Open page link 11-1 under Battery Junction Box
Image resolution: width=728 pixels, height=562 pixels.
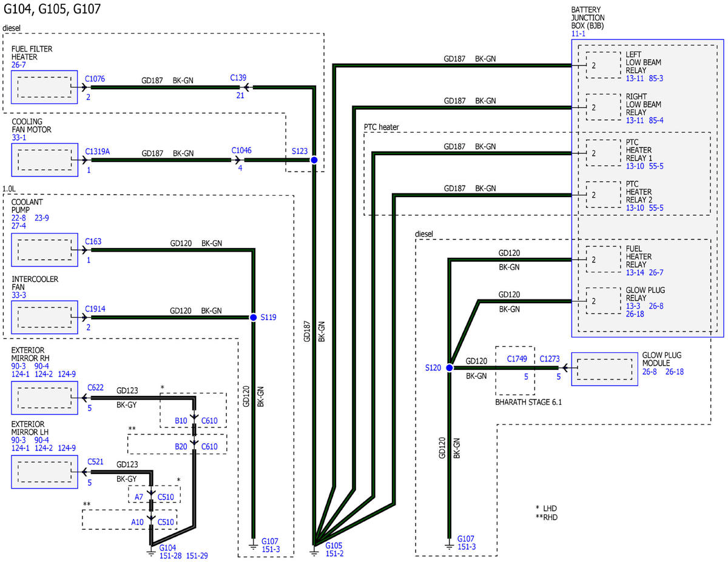coord(578,34)
